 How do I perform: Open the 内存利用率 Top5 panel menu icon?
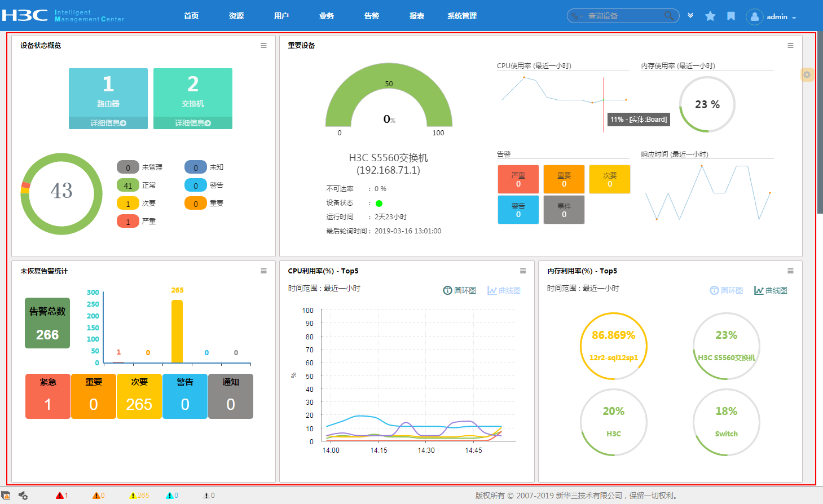[x=790, y=271]
